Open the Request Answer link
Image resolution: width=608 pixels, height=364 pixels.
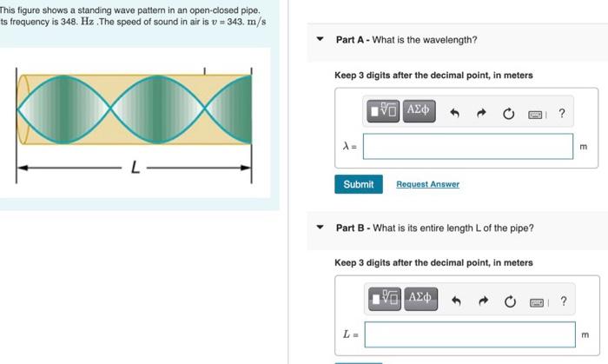[x=427, y=184]
